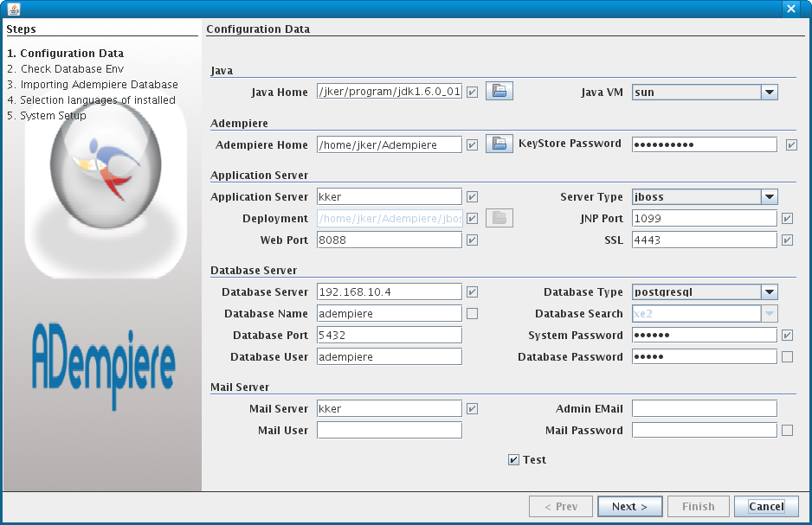Toggle checkbox beside JNP Port field
812x525 pixels.
787,218
